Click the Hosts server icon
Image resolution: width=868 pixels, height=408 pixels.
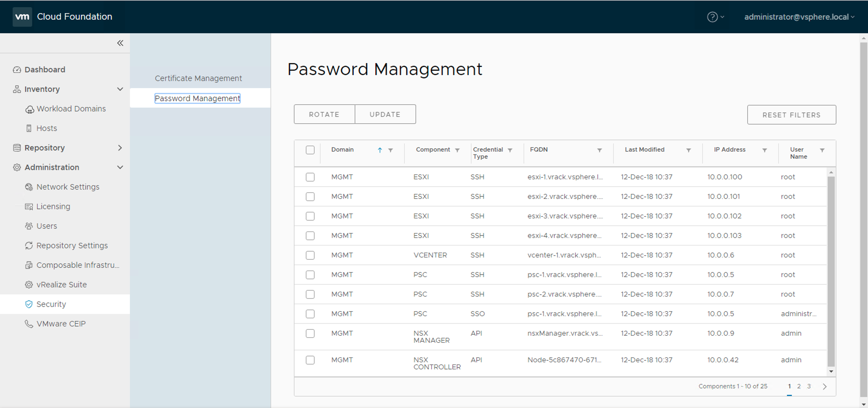[x=29, y=128]
